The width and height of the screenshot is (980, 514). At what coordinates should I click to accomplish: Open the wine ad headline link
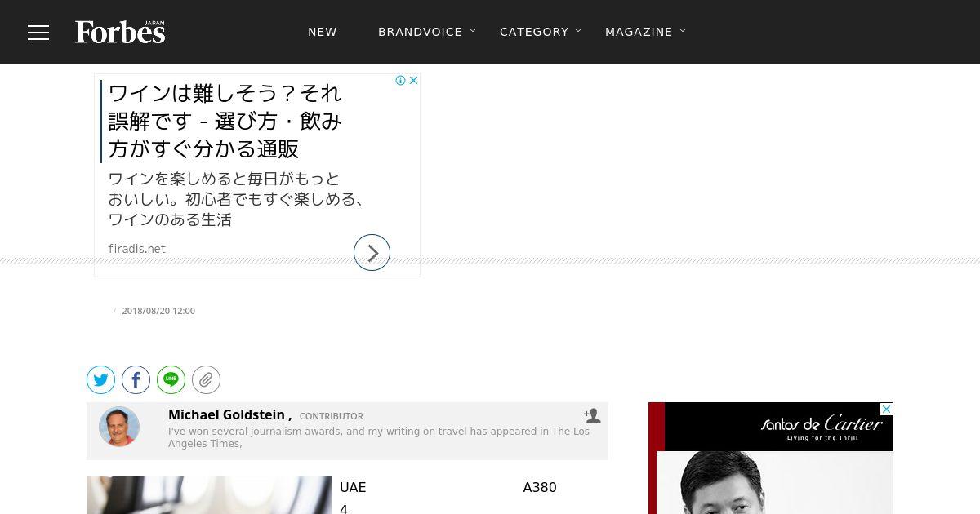click(225, 121)
